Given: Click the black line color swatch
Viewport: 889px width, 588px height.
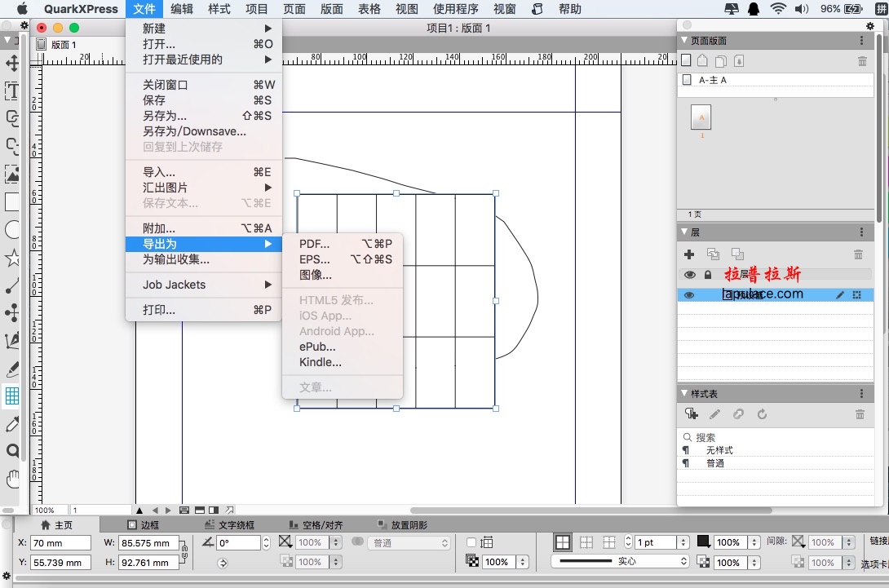Looking at the screenshot, I should point(703,542).
